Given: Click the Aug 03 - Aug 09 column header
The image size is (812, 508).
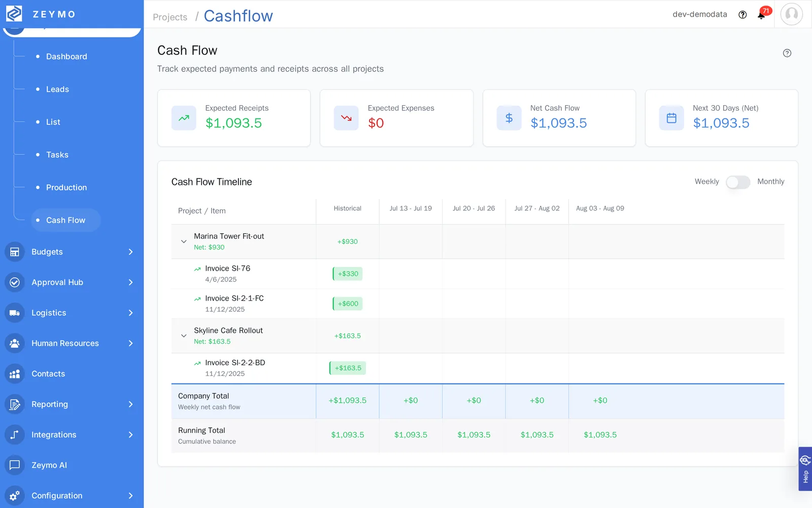Looking at the screenshot, I should [600, 208].
